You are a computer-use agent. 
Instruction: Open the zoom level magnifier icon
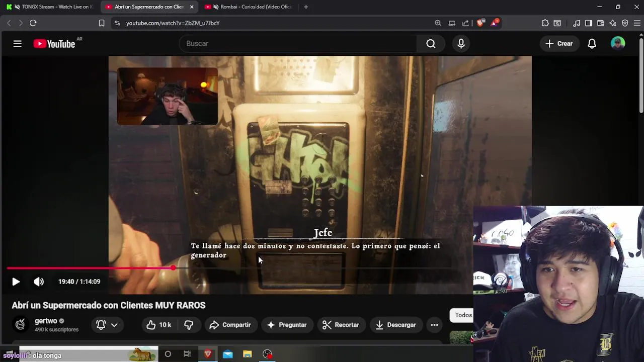[x=438, y=23]
